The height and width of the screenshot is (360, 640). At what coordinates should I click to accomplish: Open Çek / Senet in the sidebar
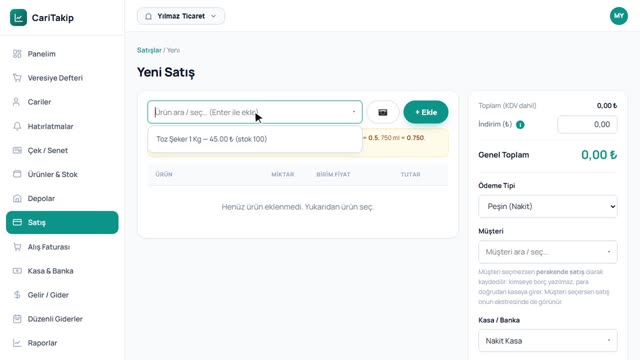coord(62,150)
